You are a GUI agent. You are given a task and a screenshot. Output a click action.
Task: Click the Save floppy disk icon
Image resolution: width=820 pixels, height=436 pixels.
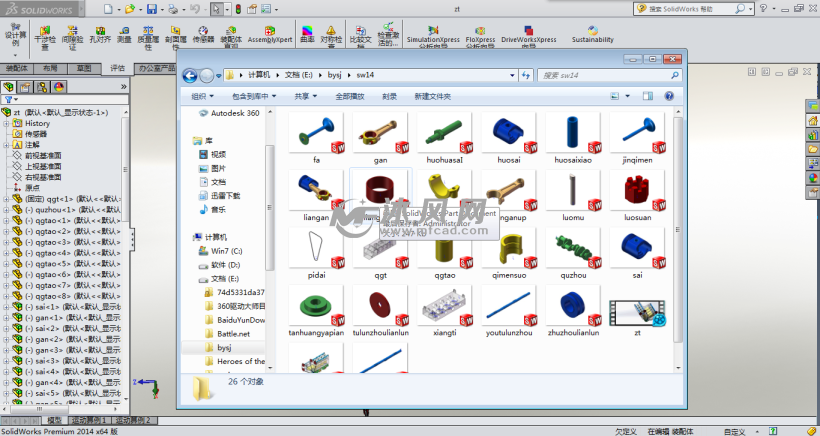coord(152,9)
